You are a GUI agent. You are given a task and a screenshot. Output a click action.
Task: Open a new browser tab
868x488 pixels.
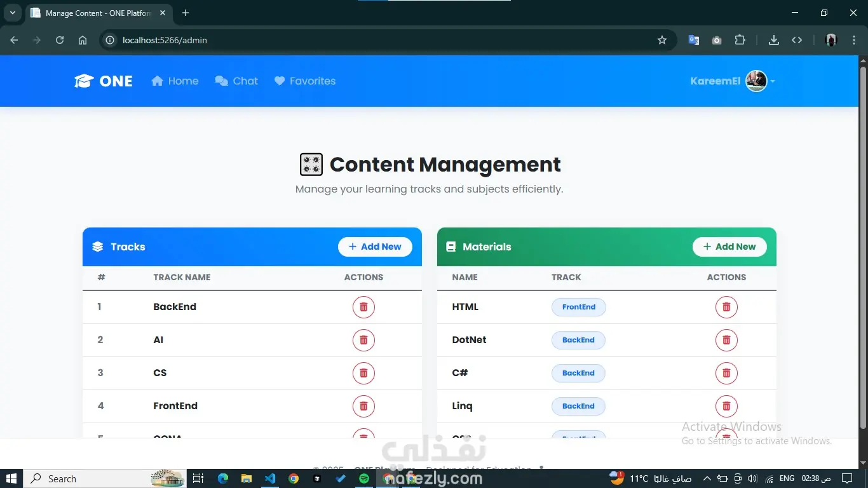point(186,13)
